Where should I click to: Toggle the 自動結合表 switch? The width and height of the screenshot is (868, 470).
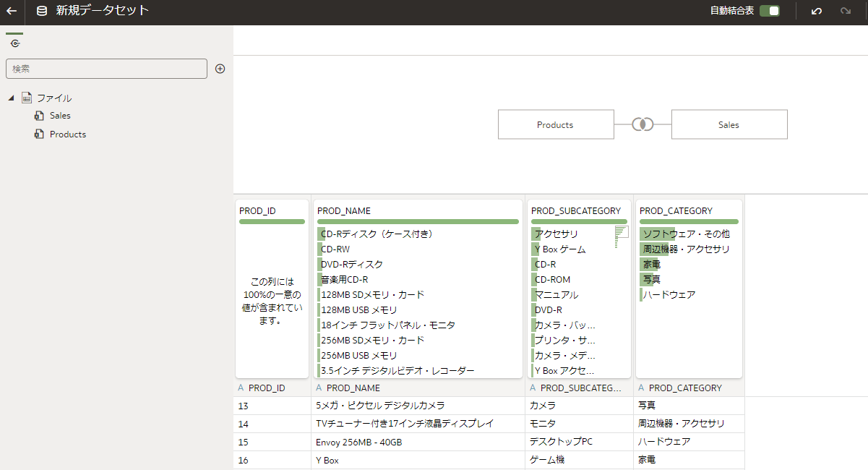[x=770, y=11]
